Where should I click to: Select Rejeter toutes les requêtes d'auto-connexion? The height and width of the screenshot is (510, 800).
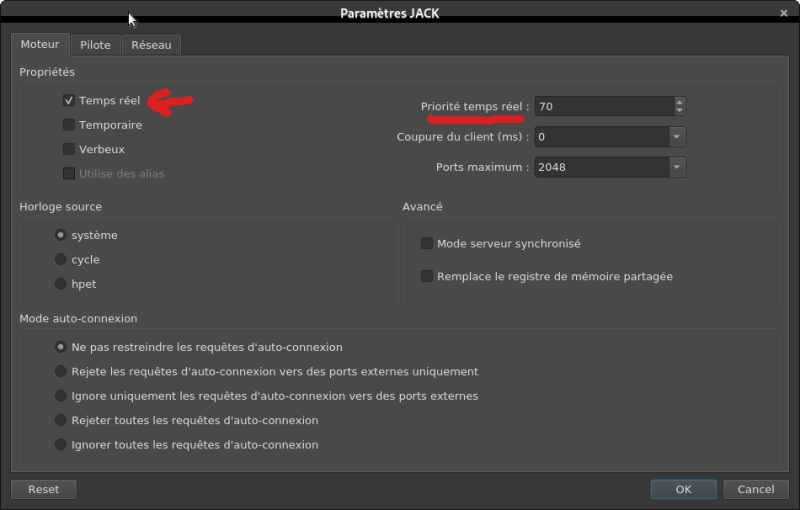pyautogui.click(x=62, y=421)
